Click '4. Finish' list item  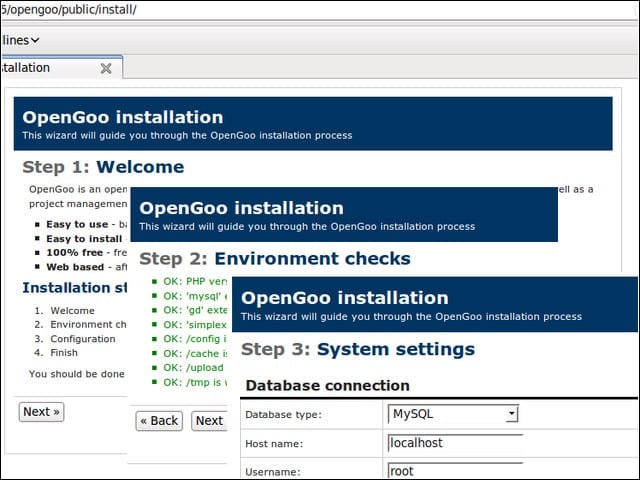click(56, 353)
